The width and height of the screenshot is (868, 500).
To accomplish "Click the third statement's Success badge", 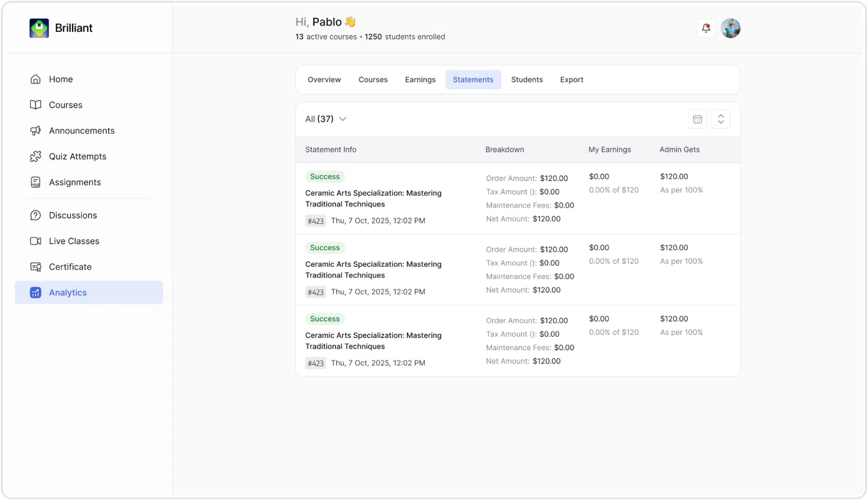I will click(325, 319).
